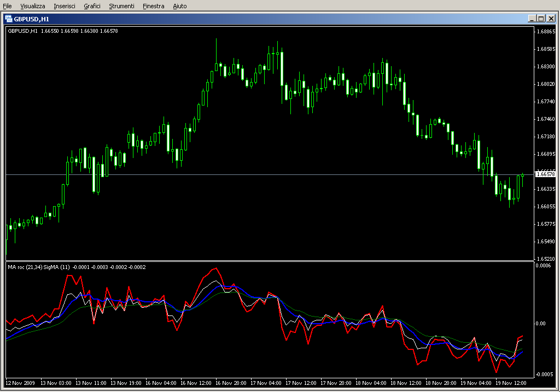Click the 1.68300 price scale label
560x392 pixels.
(x=546, y=66)
